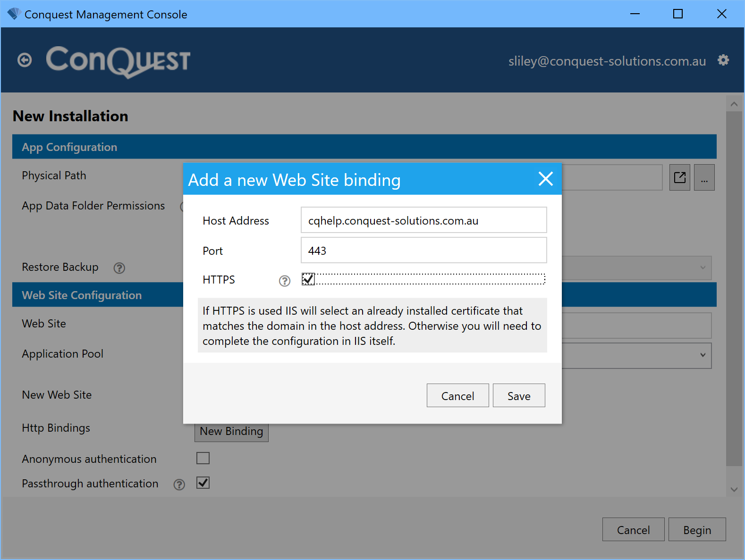Click the Port input field
The image size is (745, 560).
[x=424, y=250]
